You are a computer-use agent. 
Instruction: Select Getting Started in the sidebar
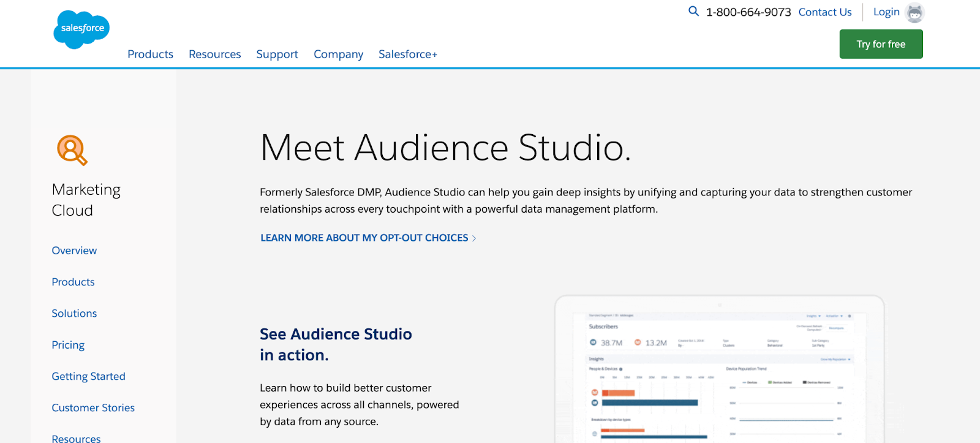click(x=88, y=376)
